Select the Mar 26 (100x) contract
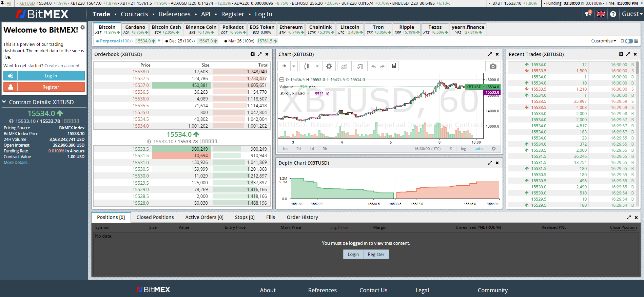Screen dimensions: 644x297 point(241,41)
